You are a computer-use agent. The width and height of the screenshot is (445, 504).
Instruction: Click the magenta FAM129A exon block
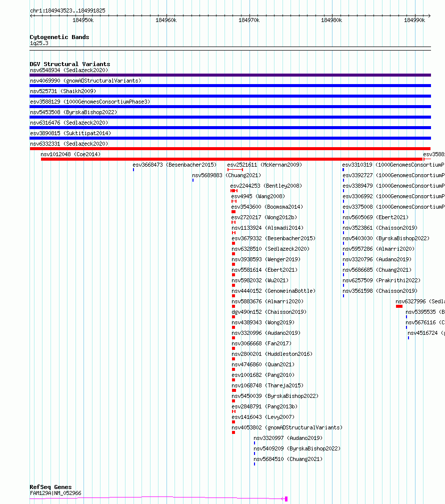click(286, 499)
